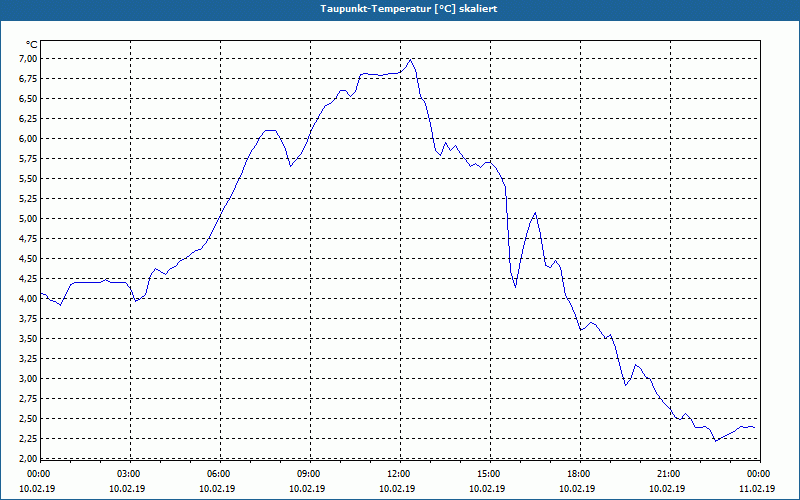This screenshot has width=800, height=500.
Task: Click the °C unit label above the y-axis
Action: (x=31, y=44)
